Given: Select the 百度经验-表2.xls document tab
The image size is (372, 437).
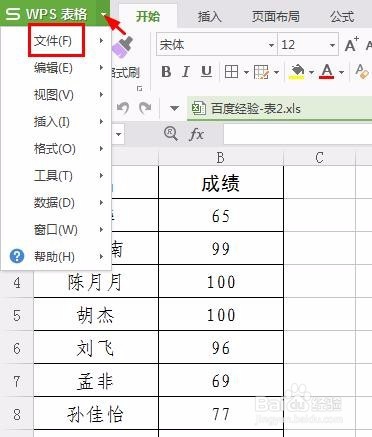Looking at the screenshot, I should (x=279, y=109).
